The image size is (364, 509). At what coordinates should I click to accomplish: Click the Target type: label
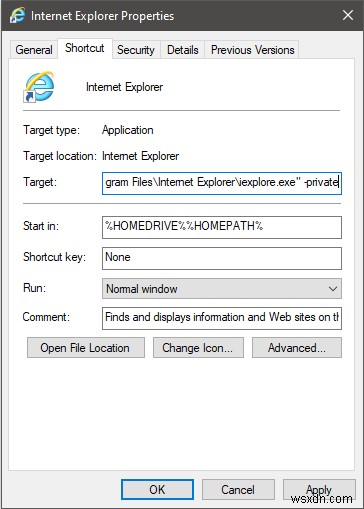pyautogui.click(x=51, y=130)
